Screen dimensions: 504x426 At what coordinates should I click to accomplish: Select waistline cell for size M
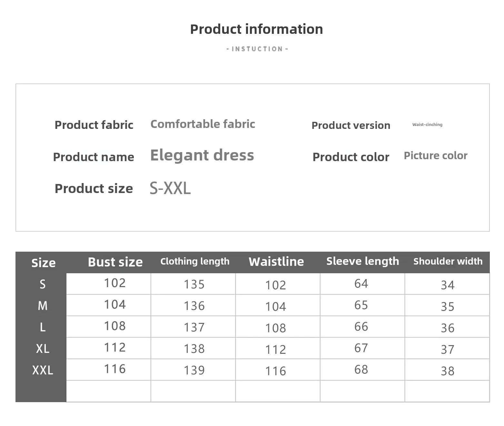(276, 306)
